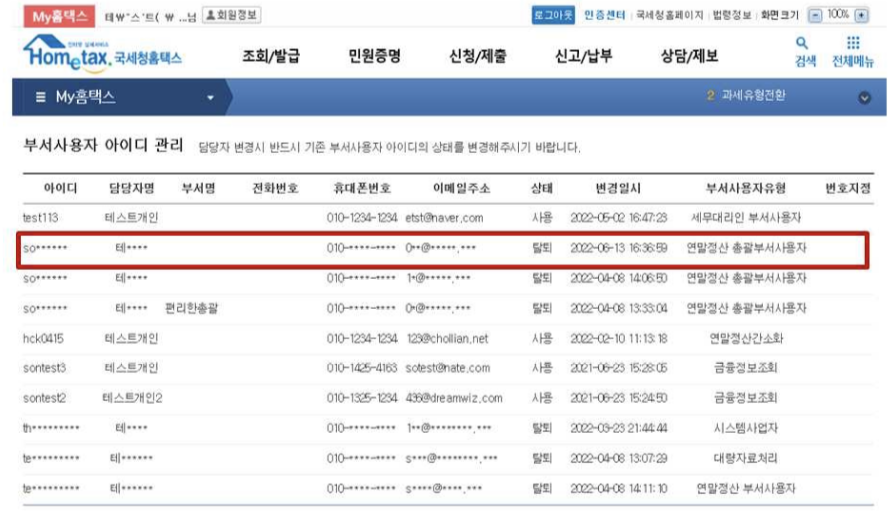Click the 이메일주소 column header

point(461,188)
